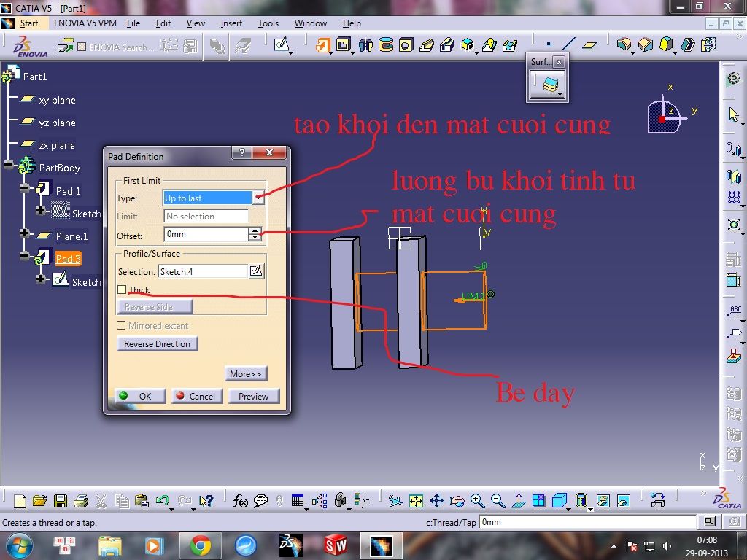This screenshot has width=747, height=560.
Task: Click the Fly mode airplane icon
Action: click(395, 501)
